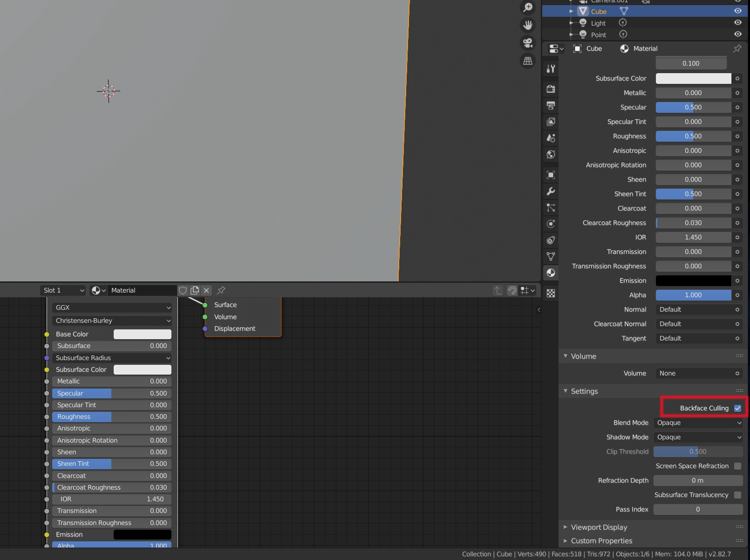Click parent node tree arrow icon
Image resolution: width=750 pixels, height=560 pixels.
498,290
